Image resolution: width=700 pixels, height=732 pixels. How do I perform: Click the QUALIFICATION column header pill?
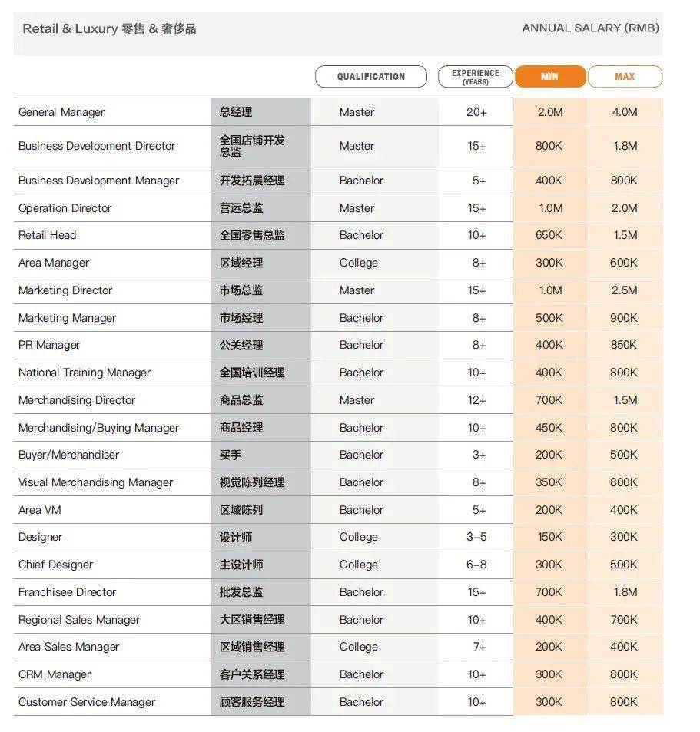tap(370, 77)
